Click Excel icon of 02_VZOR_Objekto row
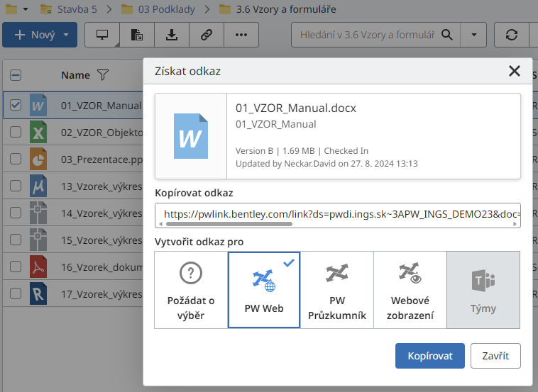538x392 pixels. (38, 132)
